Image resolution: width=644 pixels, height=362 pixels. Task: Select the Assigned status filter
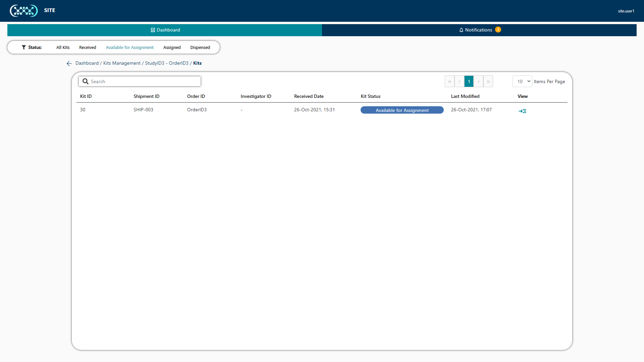[x=172, y=47]
